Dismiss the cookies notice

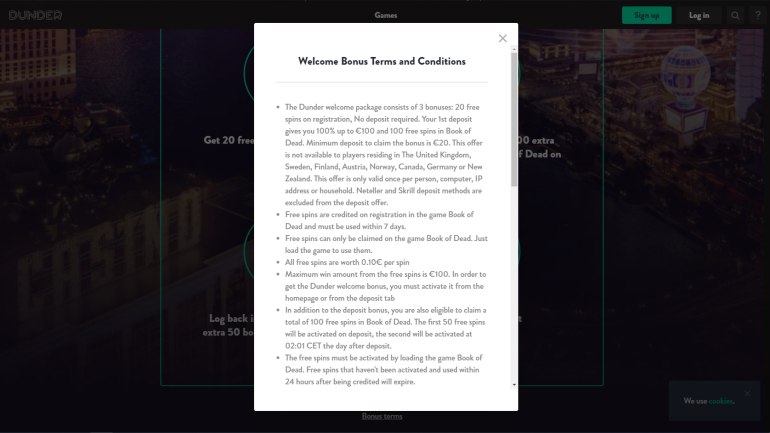[747, 393]
